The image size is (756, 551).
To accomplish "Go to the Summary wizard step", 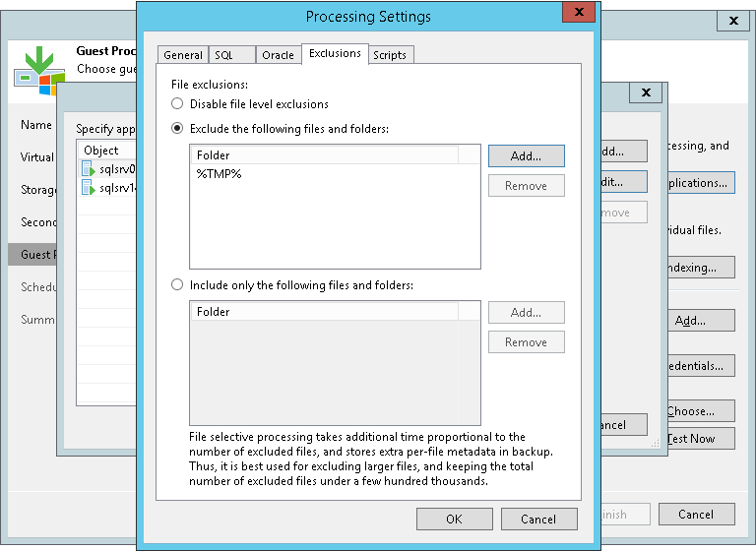I will 37,319.
